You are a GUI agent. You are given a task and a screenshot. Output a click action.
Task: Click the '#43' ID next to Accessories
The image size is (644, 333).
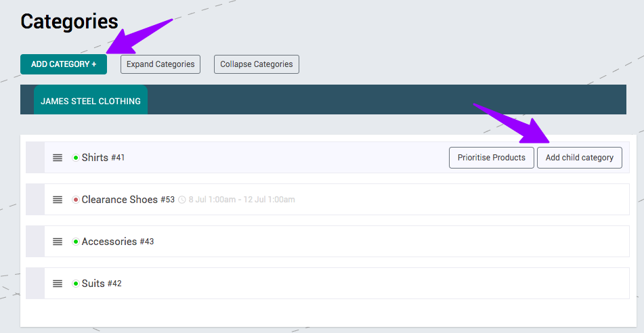pyautogui.click(x=147, y=242)
